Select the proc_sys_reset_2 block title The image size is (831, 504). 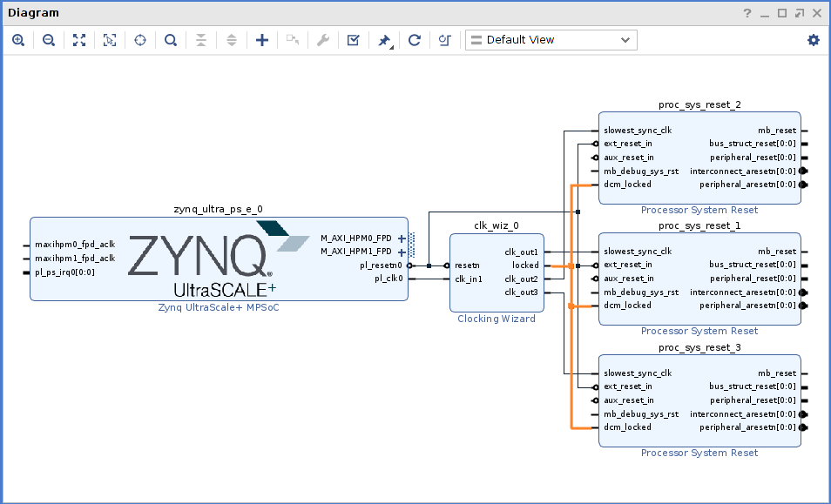point(699,104)
